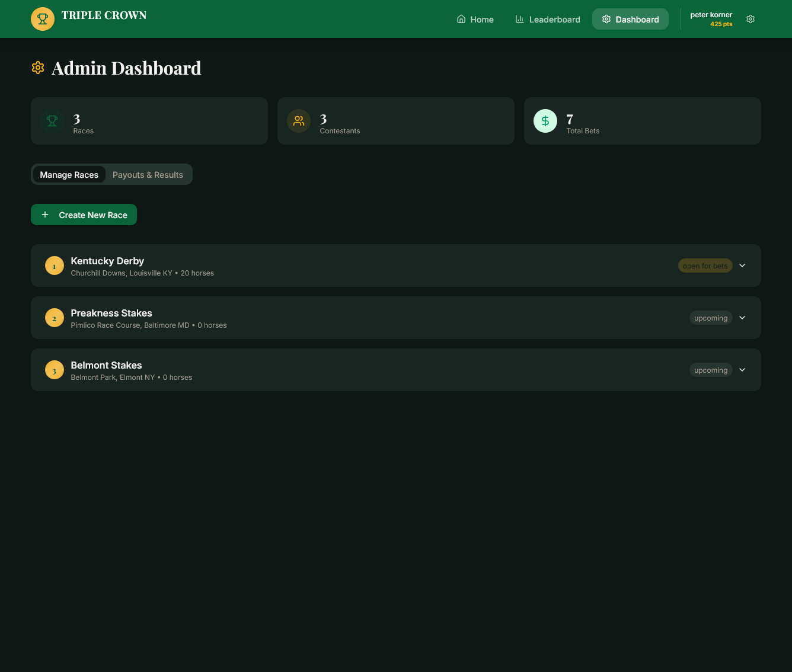Click the Admin Dashboard gear icon
Screen dimensions: 792x672
pos(38,68)
